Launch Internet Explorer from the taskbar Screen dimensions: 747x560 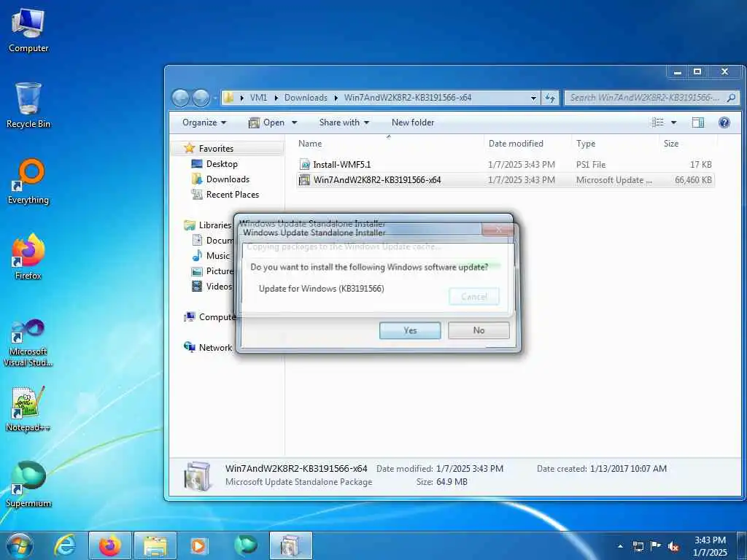pyautogui.click(x=64, y=545)
